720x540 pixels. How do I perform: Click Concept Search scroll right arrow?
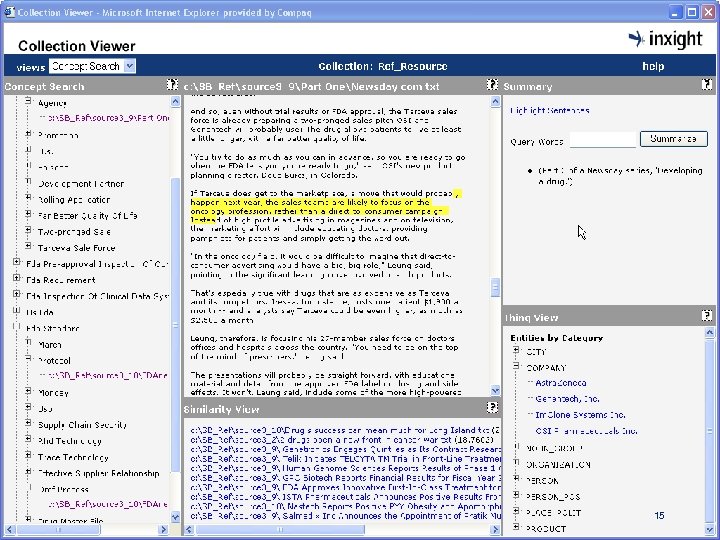(163, 529)
